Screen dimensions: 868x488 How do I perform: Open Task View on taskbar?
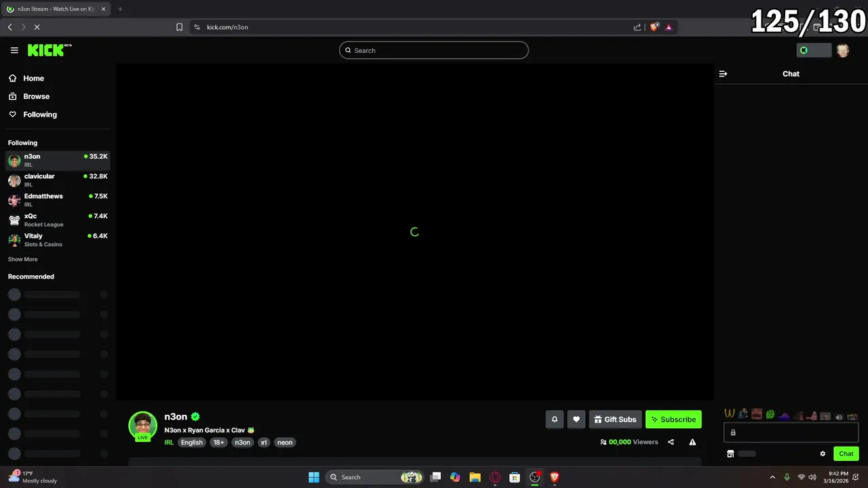[436, 477]
